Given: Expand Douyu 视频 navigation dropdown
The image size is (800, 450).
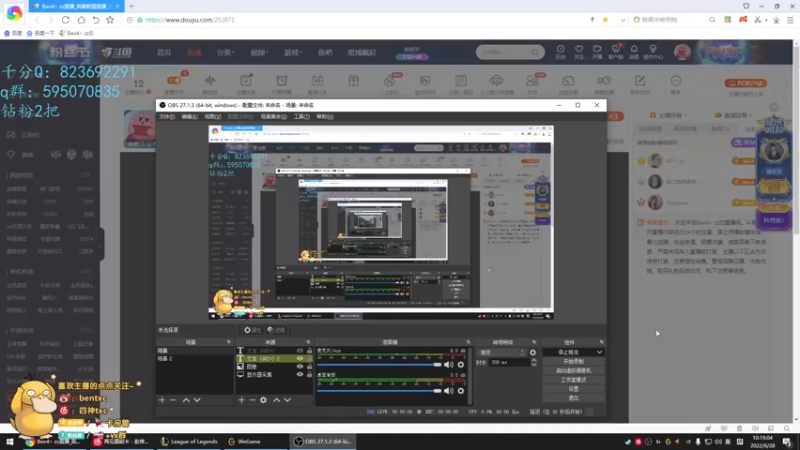Looking at the screenshot, I should point(259,52).
